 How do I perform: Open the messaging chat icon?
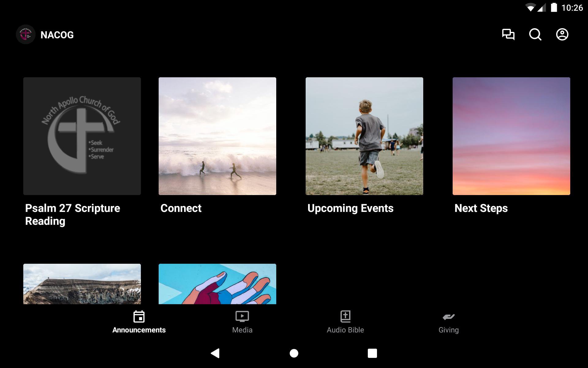(x=508, y=34)
